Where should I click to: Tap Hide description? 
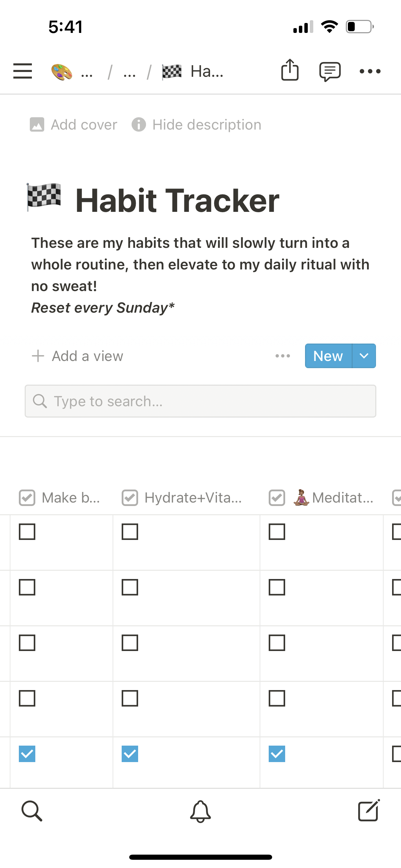pos(197,125)
